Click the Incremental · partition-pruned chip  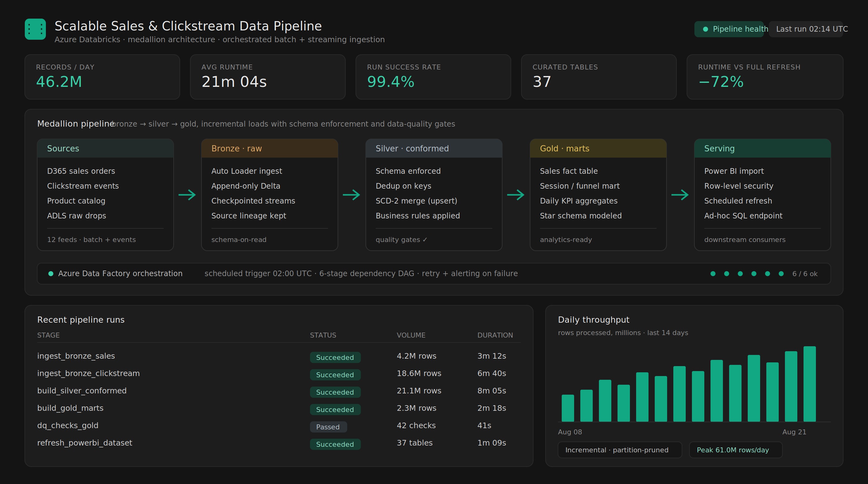point(620,450)
